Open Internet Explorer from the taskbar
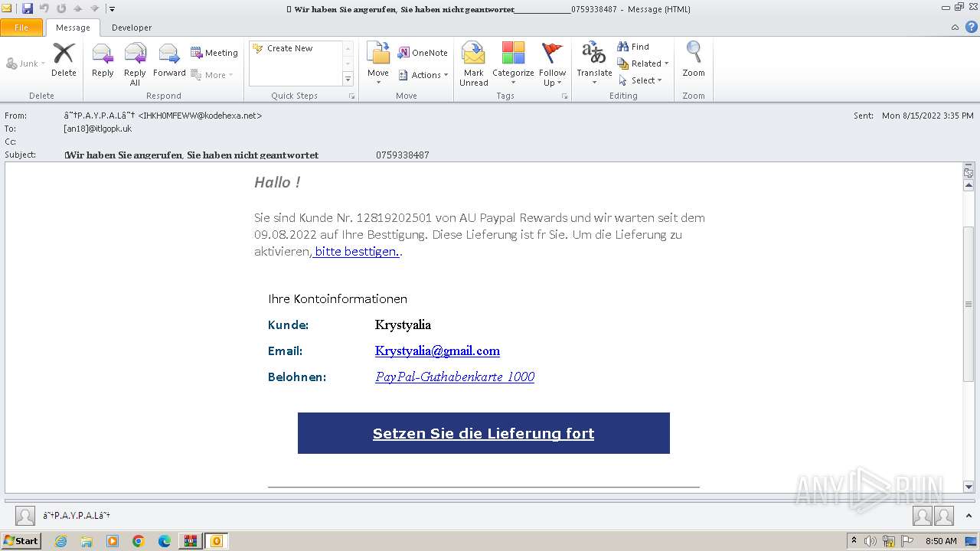The height and width of the screenshot is (551, 980). point(60,541)
